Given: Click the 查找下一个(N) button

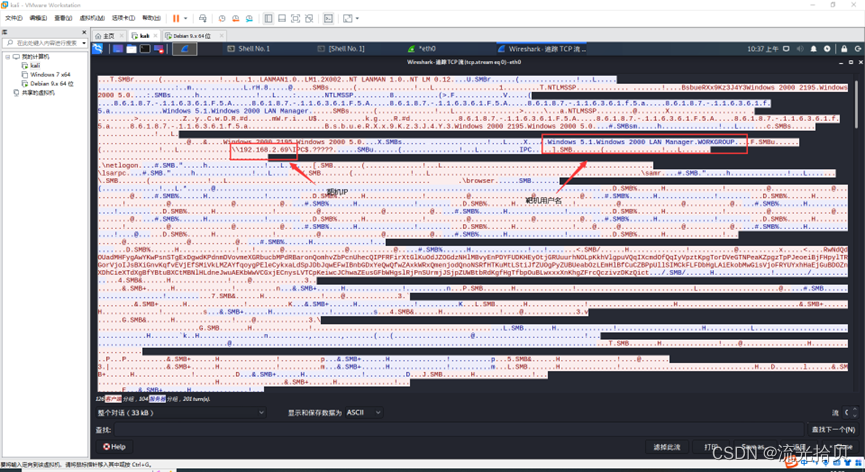Looking at the screenshot, I should tap(833, 430).
